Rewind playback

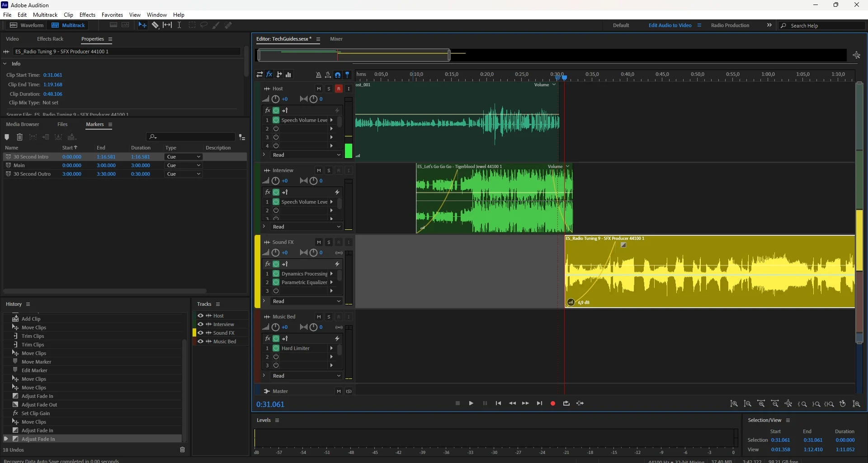pos(512,403)
